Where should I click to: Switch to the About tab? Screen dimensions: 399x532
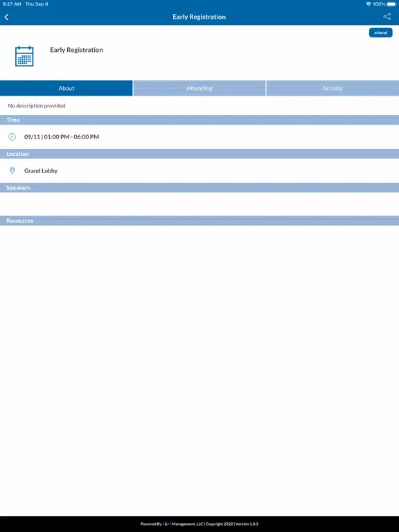click(66, 88)
